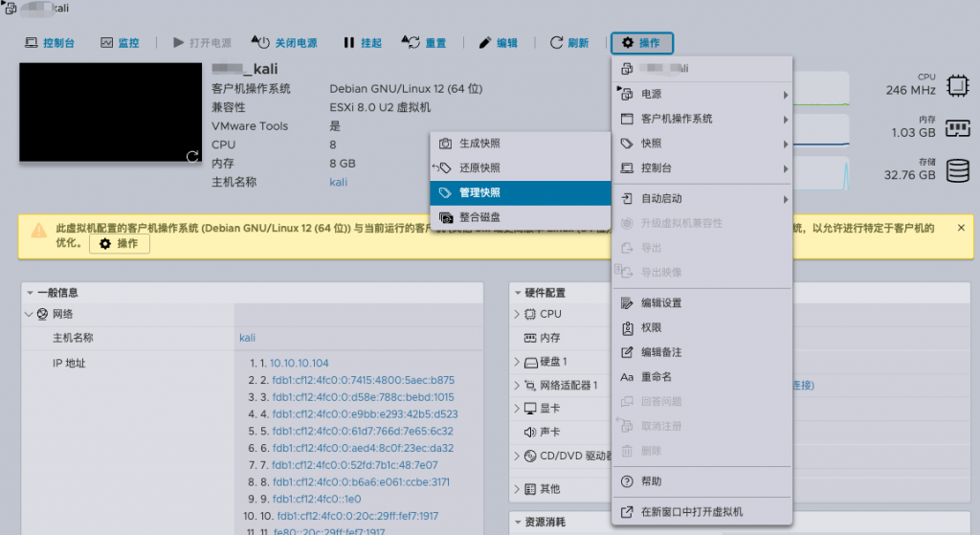Screen dimensions: 980x535
Task: Click the external-link icon for new window
Action: click(x=627, y=512)
